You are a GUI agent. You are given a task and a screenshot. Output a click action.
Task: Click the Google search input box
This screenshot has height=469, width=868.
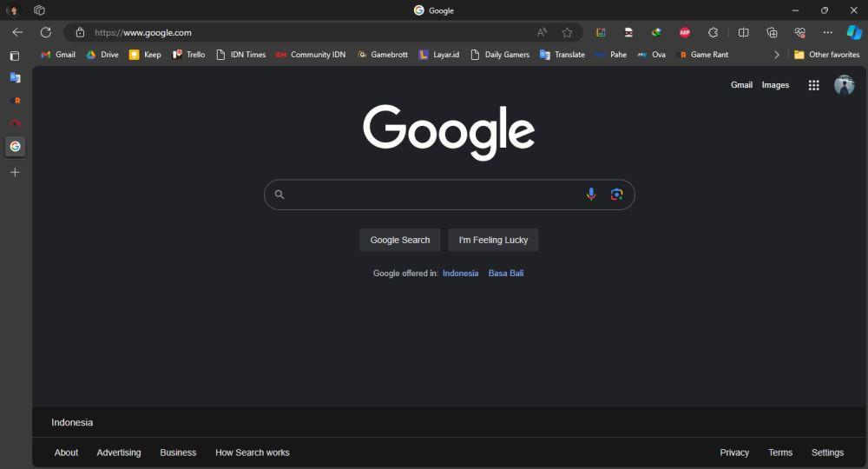[x=449, y=195]
